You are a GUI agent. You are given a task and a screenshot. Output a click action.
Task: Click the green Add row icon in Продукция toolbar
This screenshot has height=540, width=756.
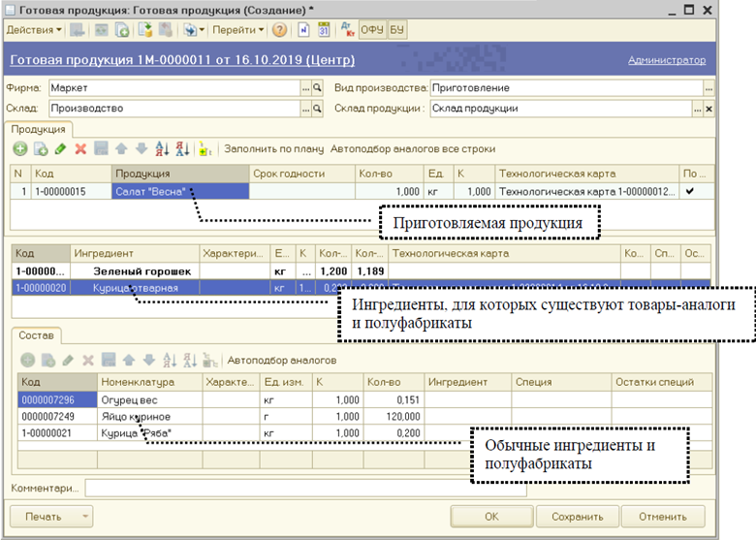pos(20,149)
